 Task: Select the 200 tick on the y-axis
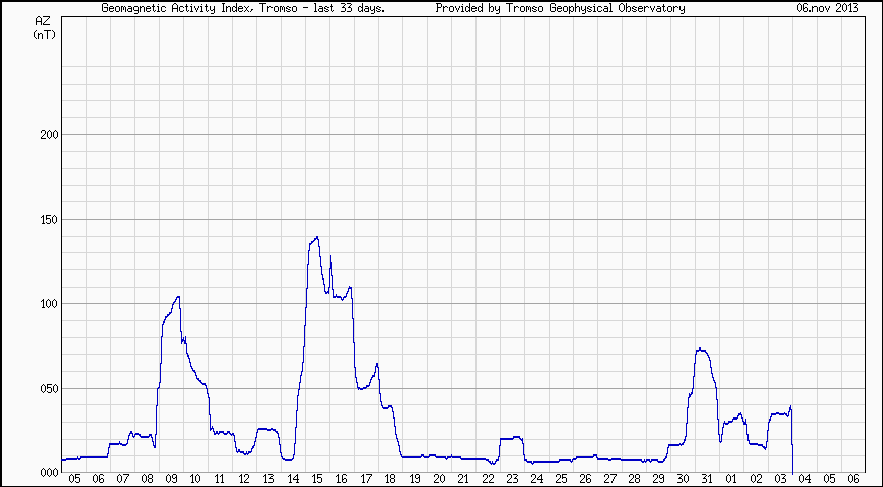click(45, 135)
